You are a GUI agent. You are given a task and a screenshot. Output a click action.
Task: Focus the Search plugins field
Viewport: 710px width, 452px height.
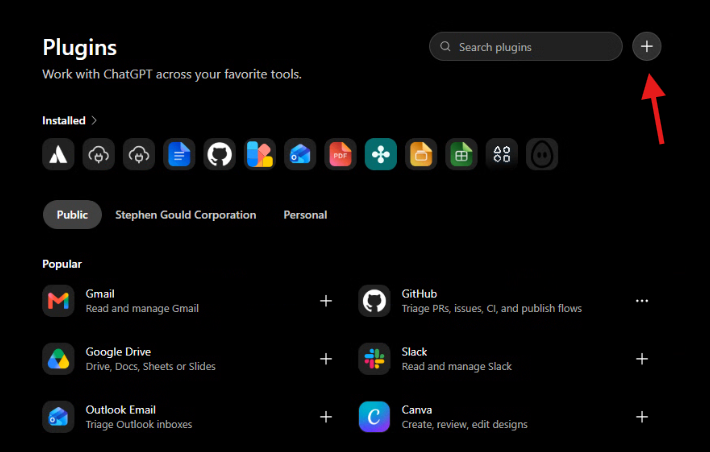526,46
